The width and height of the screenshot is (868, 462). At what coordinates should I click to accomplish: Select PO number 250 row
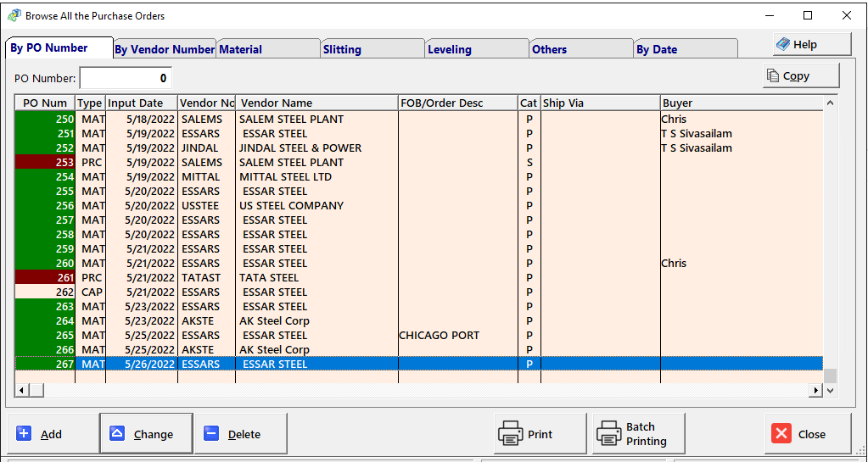pyautogui.click(x=419, y=119)
